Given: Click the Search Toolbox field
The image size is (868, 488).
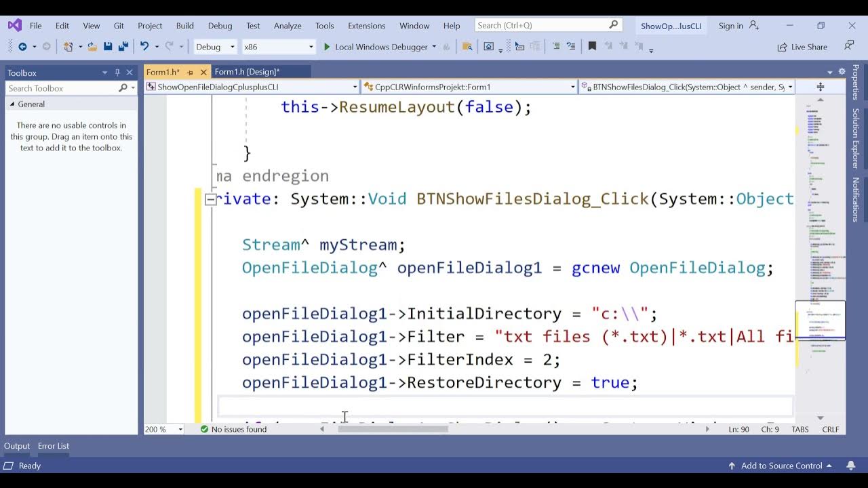Looking at the screenshot, I should (x=71, y=88).
